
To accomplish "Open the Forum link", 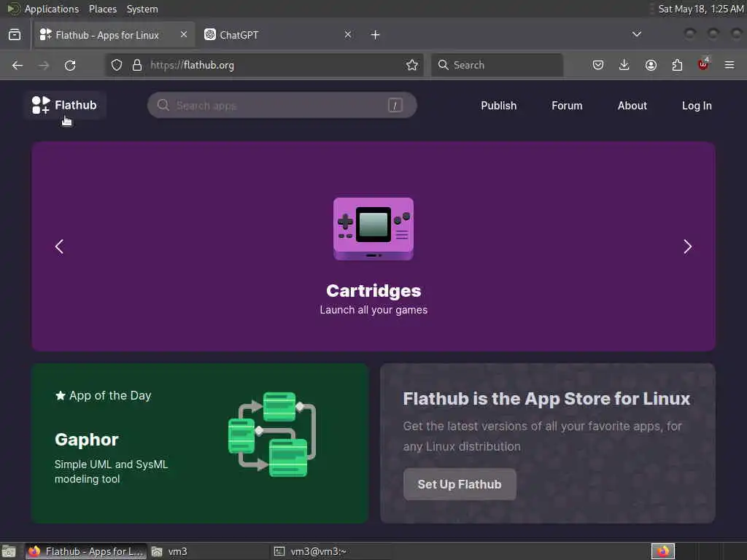I will (567, 106).
